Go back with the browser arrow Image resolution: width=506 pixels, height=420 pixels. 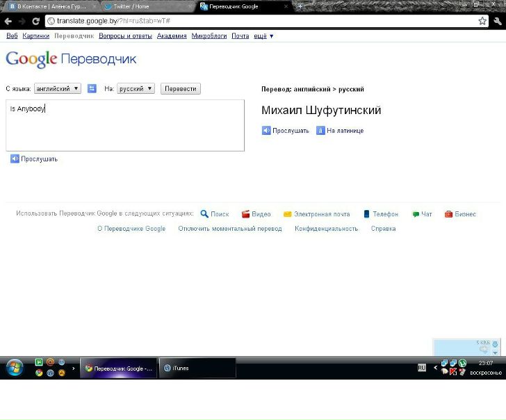pos(8,21)
